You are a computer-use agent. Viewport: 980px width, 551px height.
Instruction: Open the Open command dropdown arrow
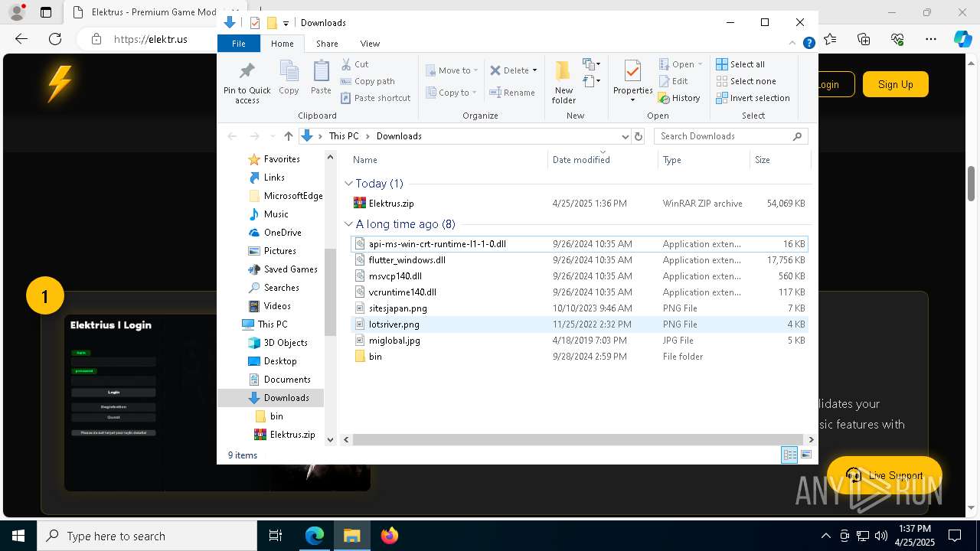tap(700, 64)
